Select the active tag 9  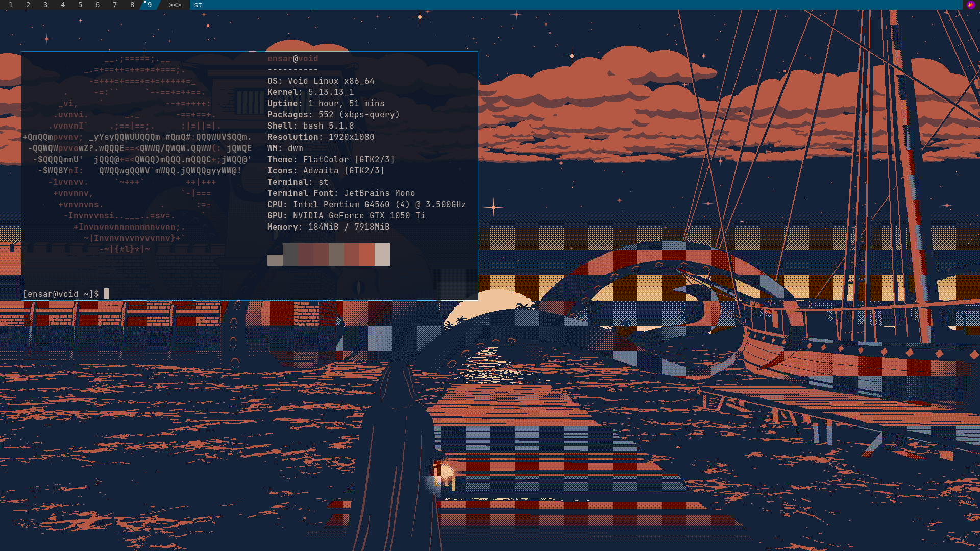[x=150, y=5]
